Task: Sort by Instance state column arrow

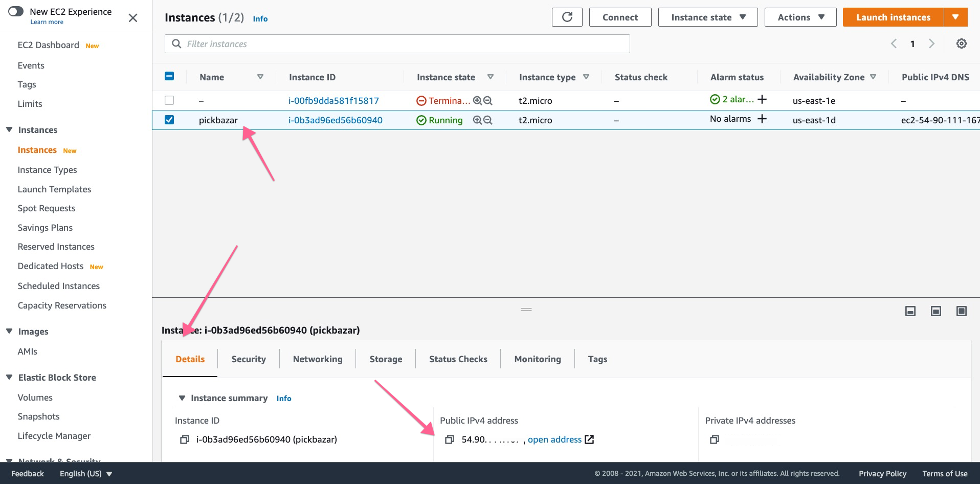Action: tap(490, 77)
